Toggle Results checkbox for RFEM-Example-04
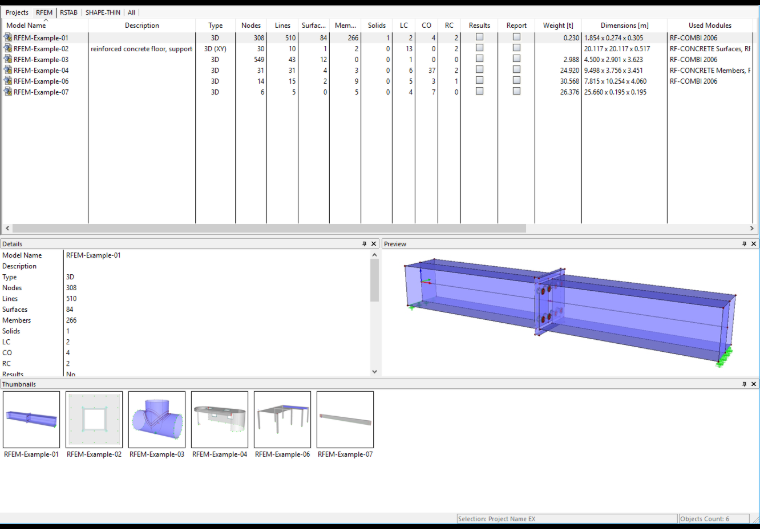The image size is (760, 529). click(479, 69)
